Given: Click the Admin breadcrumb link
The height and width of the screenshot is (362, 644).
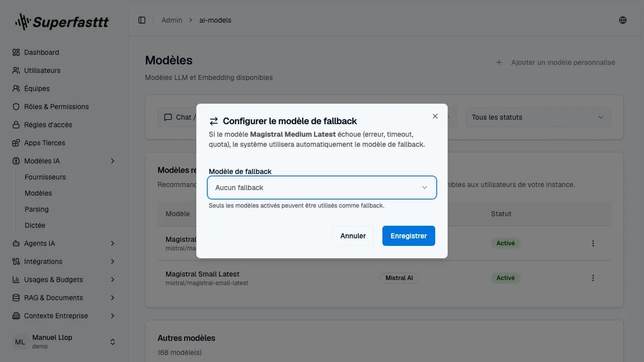Looking at the screenshot, I should (x=172, y=20).
